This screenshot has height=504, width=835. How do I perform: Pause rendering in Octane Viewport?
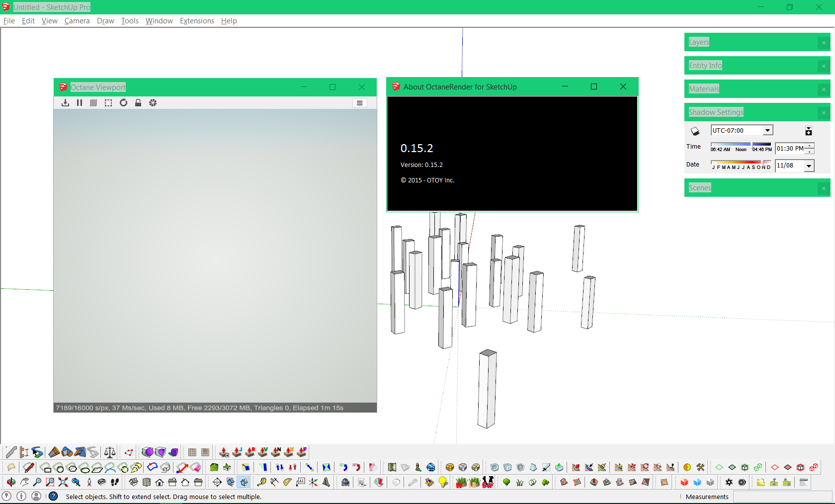pyautogui.click(x=80, y=103)
